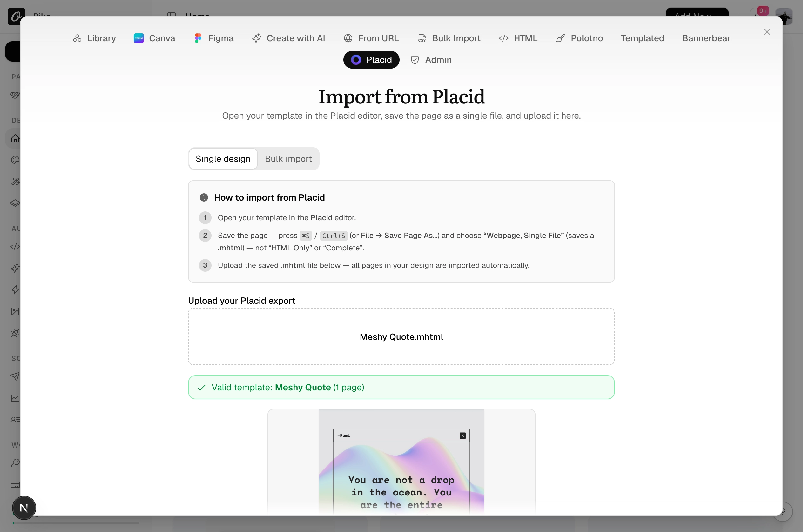Open the credit card sidebar icon
Image resolution: width=803 pixels, height=532 pixels.
coord(15,485)
